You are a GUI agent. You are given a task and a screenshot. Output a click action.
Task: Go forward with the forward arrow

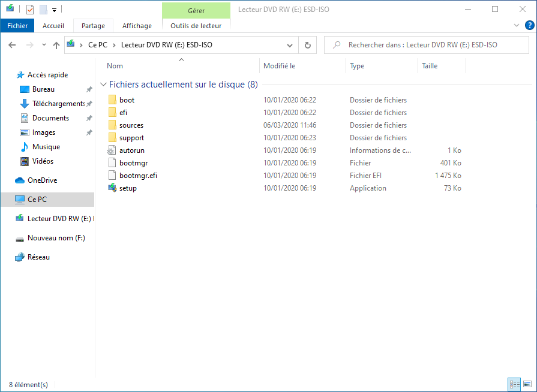(x=30, y=45)
